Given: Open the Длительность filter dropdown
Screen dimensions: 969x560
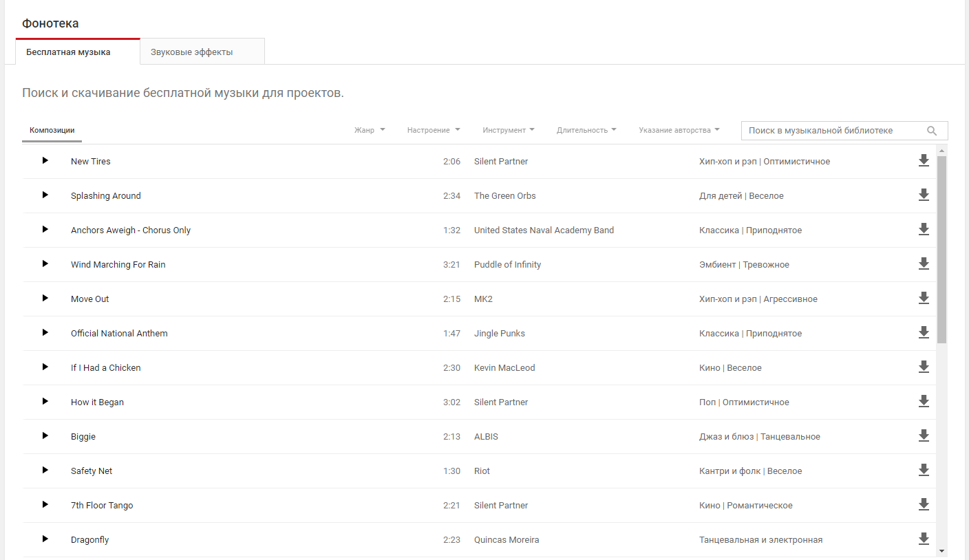Looking at the screenshot, I should pyautogui.click(x=586, y=130).
